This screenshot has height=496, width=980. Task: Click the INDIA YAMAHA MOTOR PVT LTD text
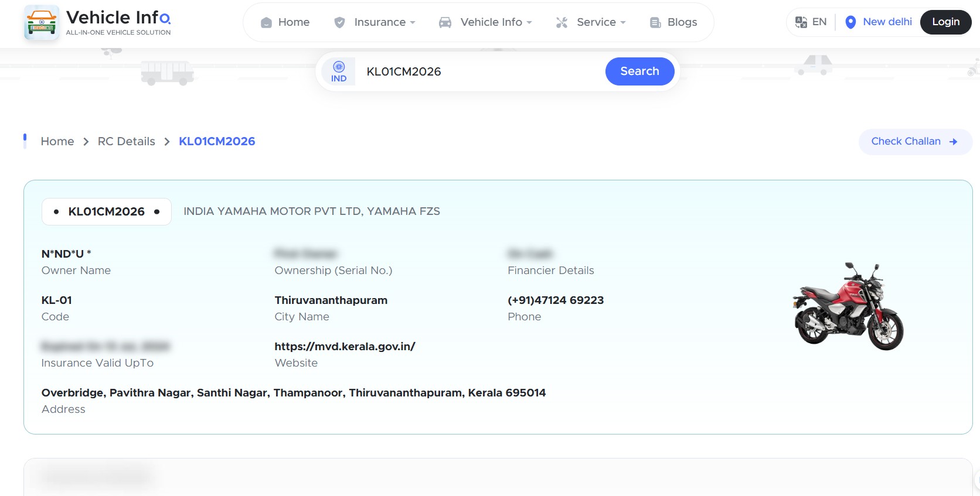tap(312, 211)
